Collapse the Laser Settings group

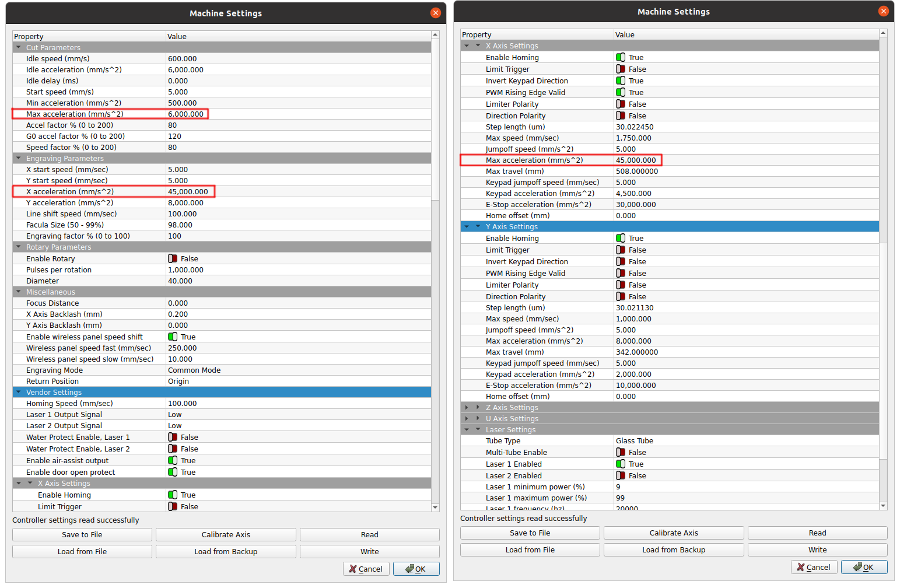point(478,429)
